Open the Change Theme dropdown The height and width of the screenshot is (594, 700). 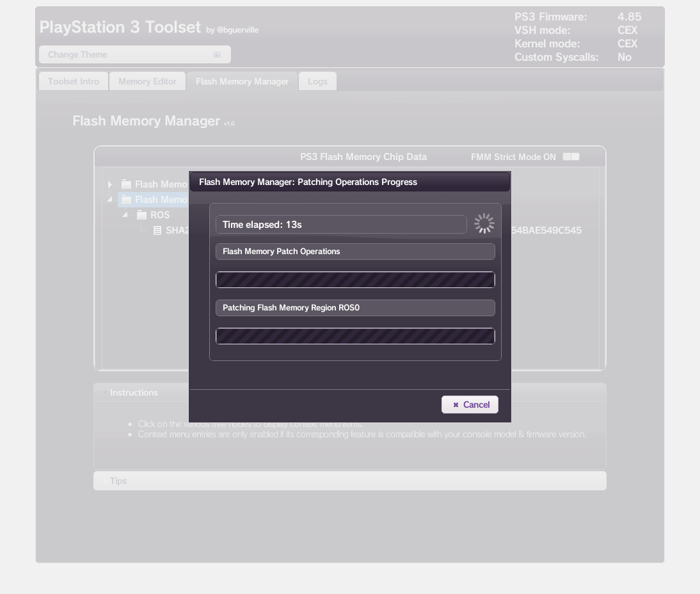pyautogui.click(x=135, y=54)
